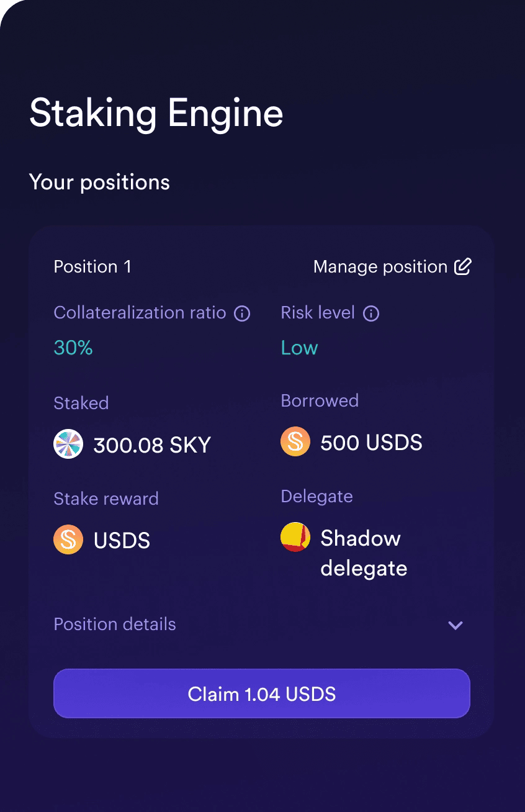Click the Manage position edit pencil icon

coord(463,267)
